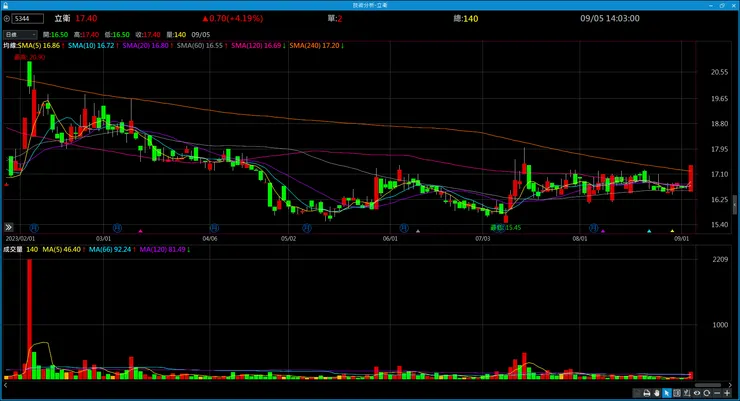Click the 20.55 price axis label

pos(719,72)
